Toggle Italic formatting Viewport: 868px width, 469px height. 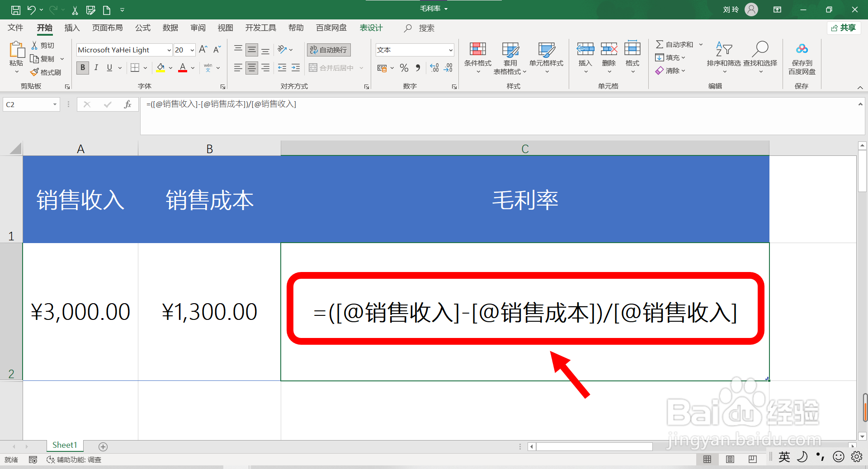click(x=96, y=68)
